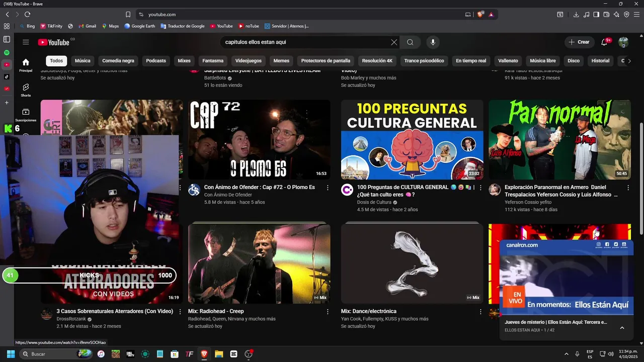
Task: Select the Todos filter chip
Action: (56, 61)
